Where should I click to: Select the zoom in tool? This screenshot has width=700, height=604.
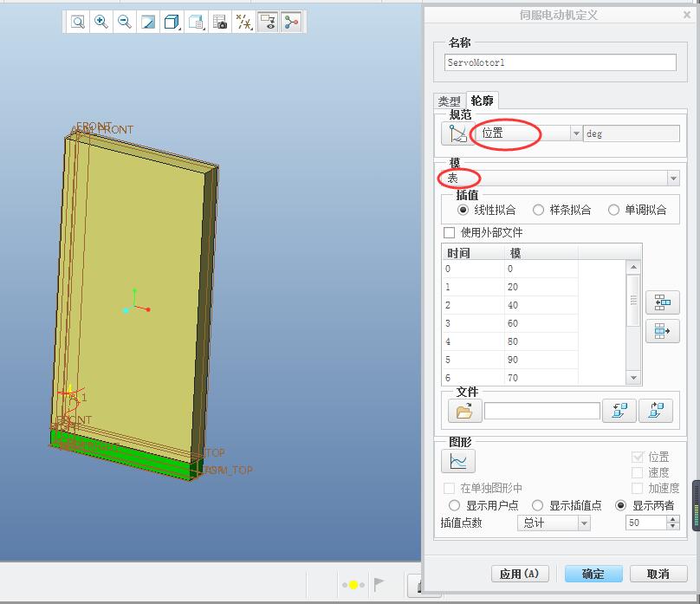[x=101, y=22]
